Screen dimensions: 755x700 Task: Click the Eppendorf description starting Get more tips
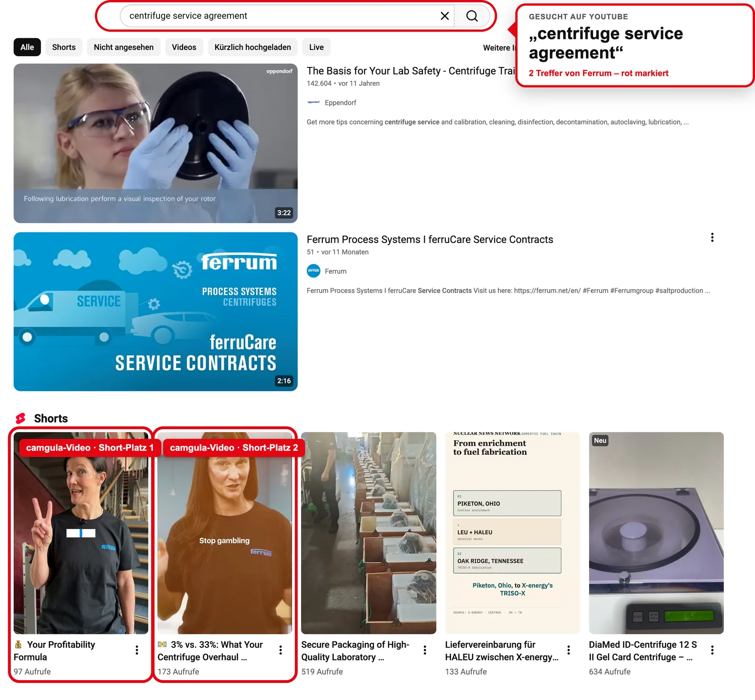498,122
